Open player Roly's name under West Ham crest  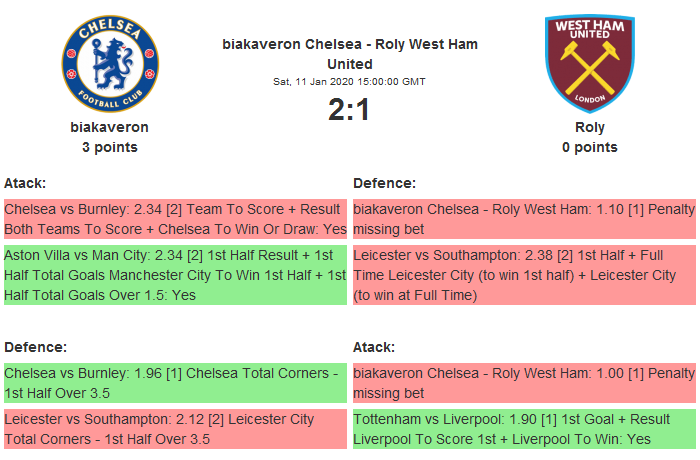click(x=590, y=127)
